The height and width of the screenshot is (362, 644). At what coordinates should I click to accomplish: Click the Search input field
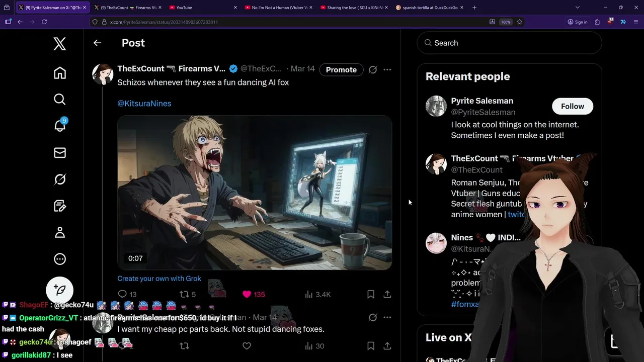click(509, 43)
